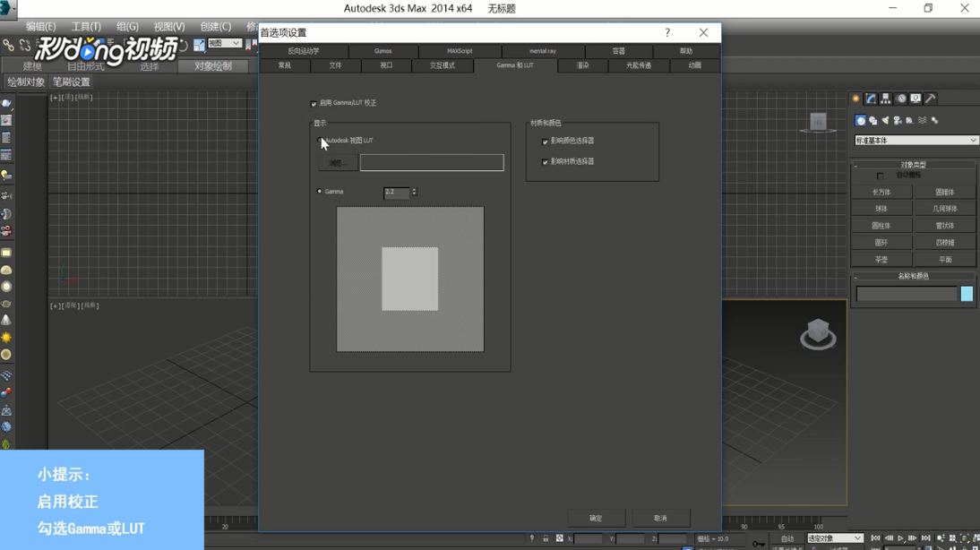Open the Display panel tab icon
Image resolution: width=980 pixels, height=550 pixels.
(x=916, y=99)
